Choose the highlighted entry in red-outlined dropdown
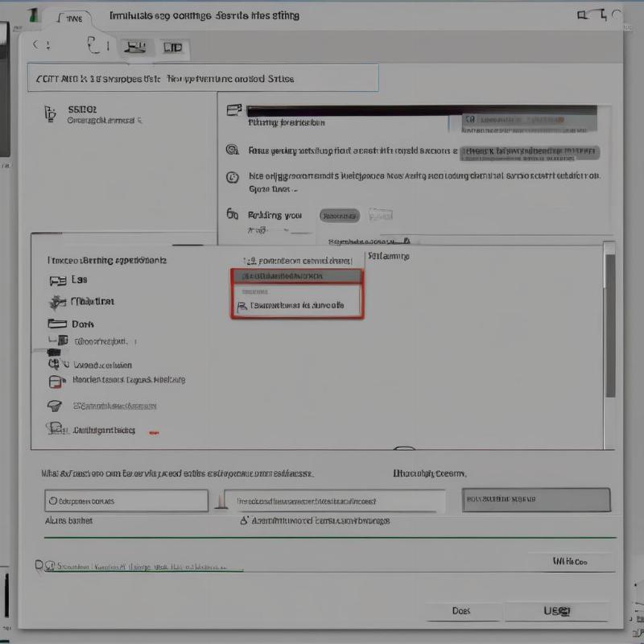 tap(297, 276)
